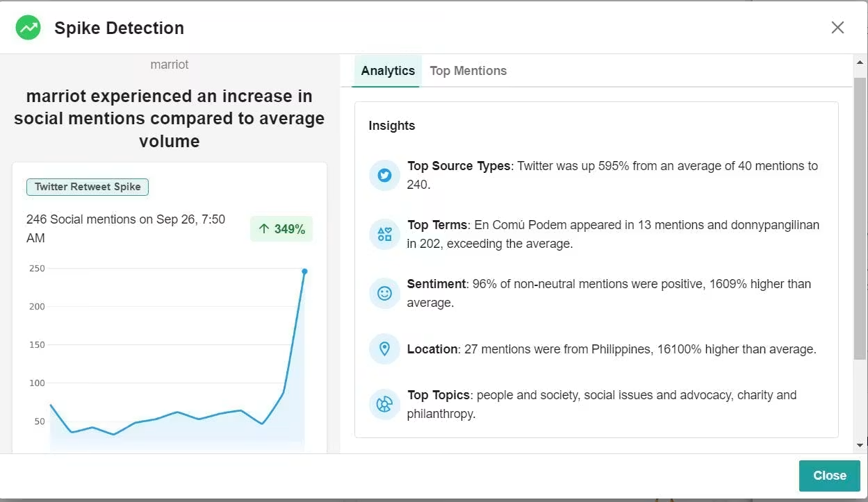Click the green Spike Detection trend icon
The image size is (868, 502).
28,28
